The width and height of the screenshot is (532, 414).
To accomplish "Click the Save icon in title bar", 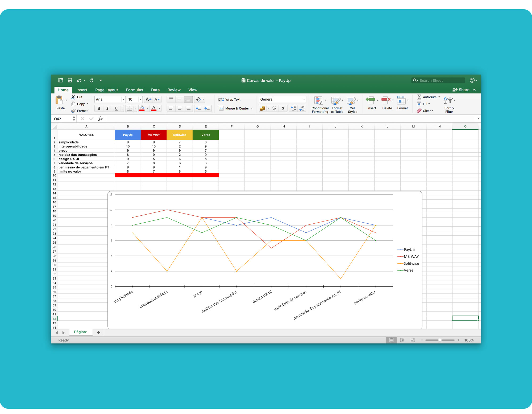I will point(70,80).
